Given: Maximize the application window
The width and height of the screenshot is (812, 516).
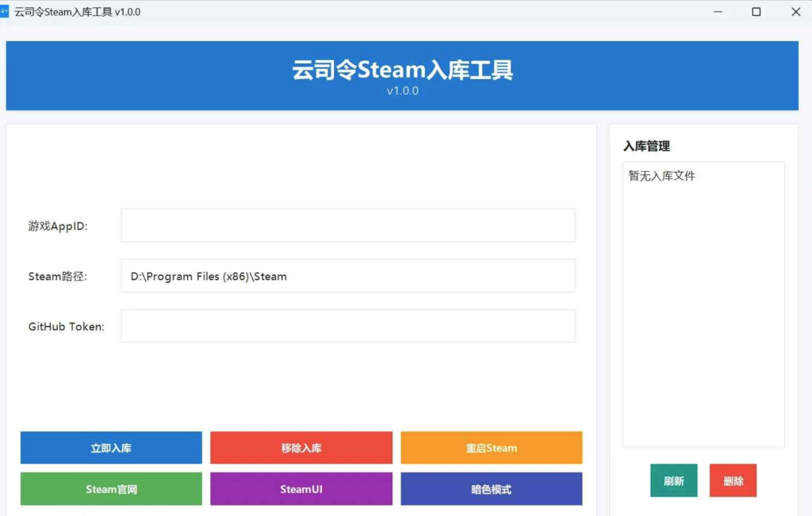Looking at the screenshot, I should (756, 12).
